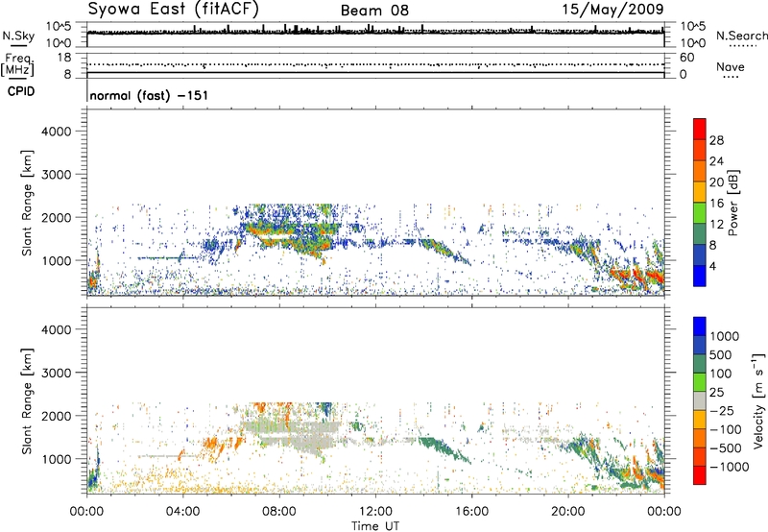
Task: Click the '16' value on the Power scale
Action: coord(716,204)
